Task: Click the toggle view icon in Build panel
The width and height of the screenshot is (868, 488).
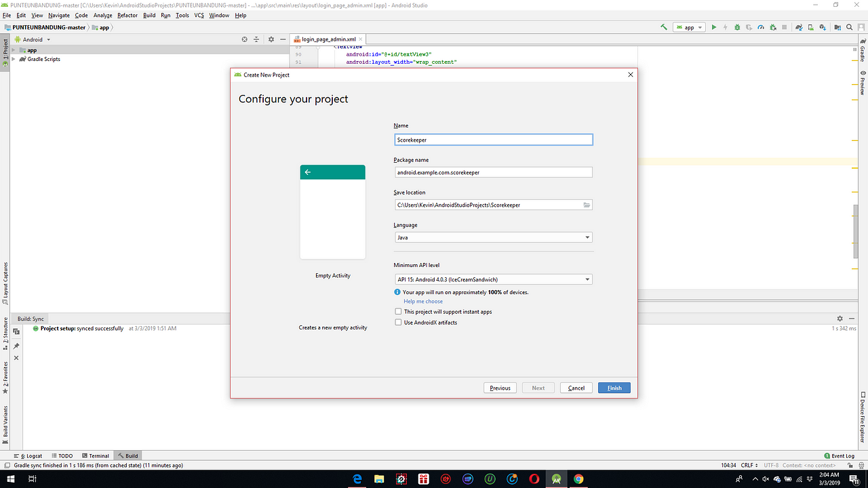Action: click(16, 331)
